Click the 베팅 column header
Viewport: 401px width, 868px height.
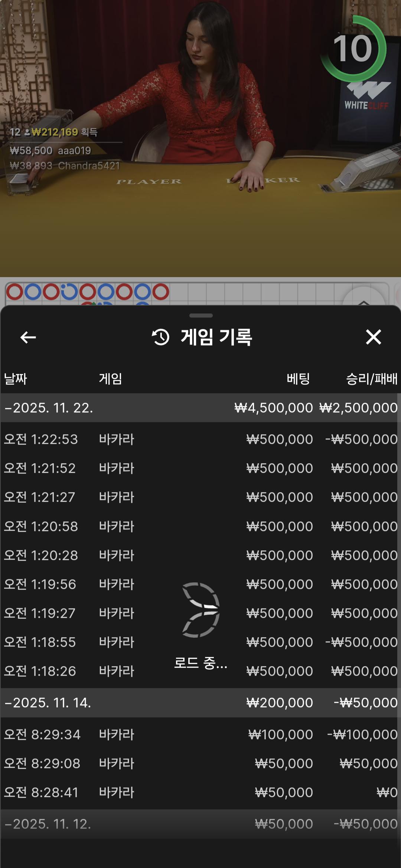298,379
